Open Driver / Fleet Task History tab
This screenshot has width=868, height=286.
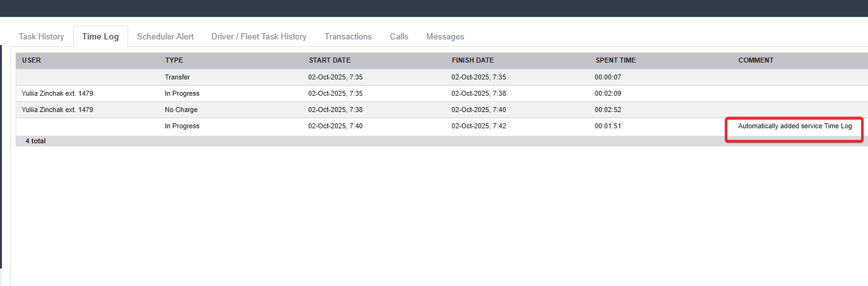click(259, 36)
